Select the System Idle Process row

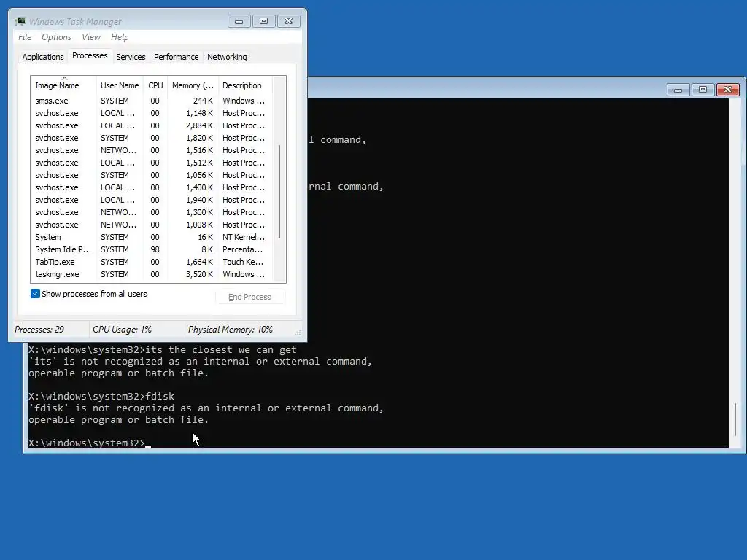point(151,249)
